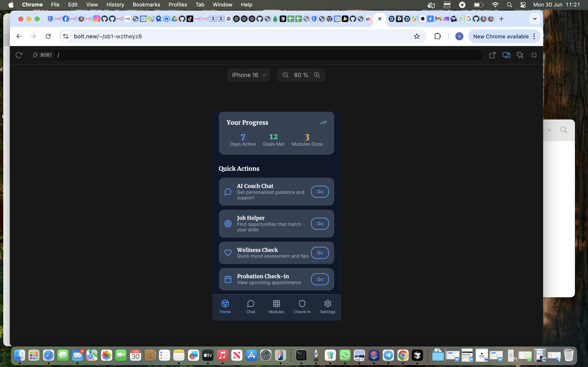Open Settings gear in app nav
The image size is (588, 367).
point(327,304)
